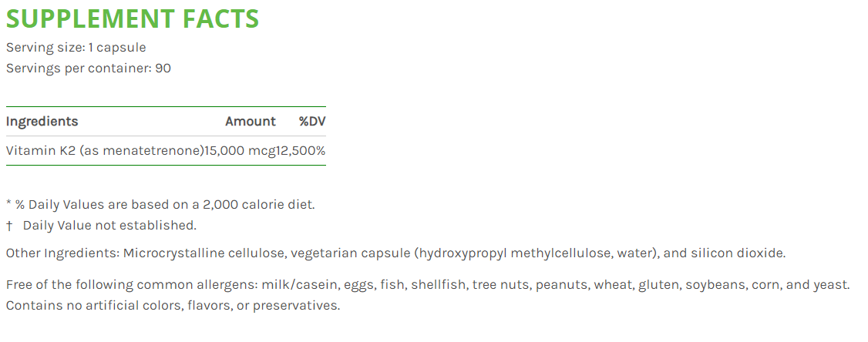This screenshot has height=342, width=868.
Task: Click the Vitamin K2 ingredient name
Action: pos(104,151)
